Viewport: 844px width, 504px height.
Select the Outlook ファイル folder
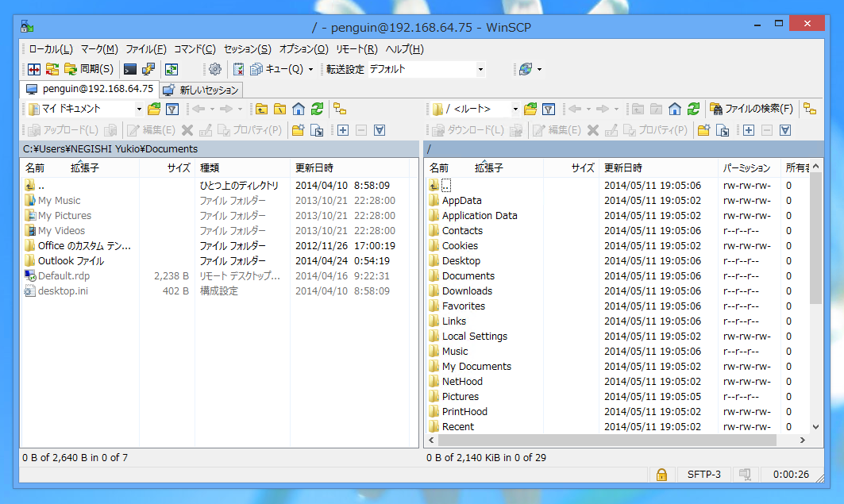(x=71, y=261)
